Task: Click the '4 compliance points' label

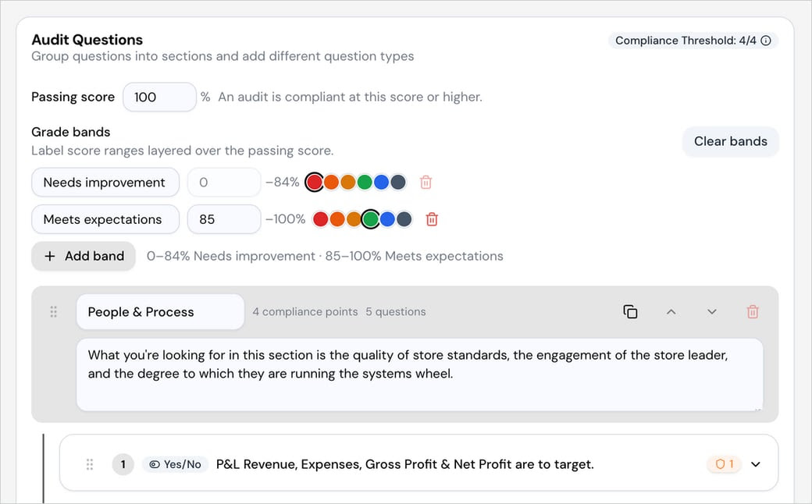Action: click(x=305, y=311)
